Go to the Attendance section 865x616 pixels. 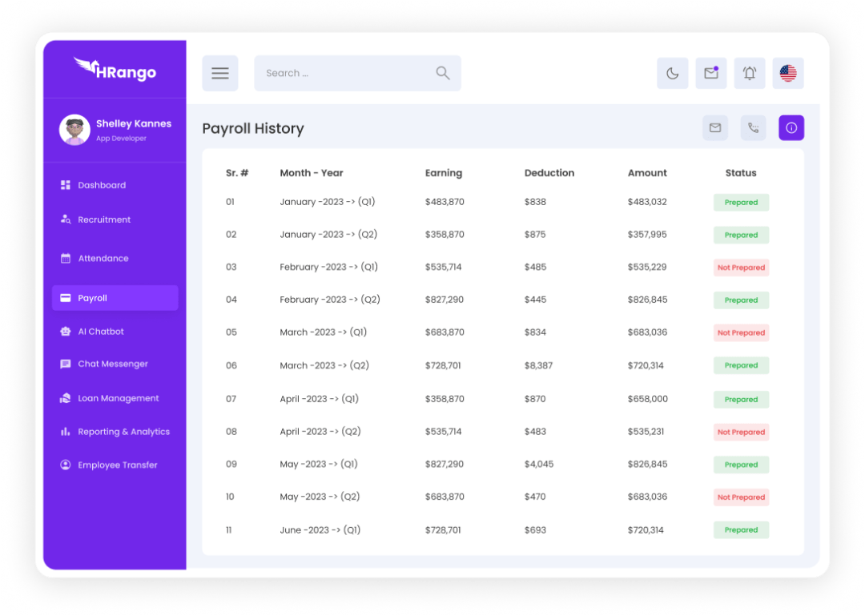tap(103, 259)
